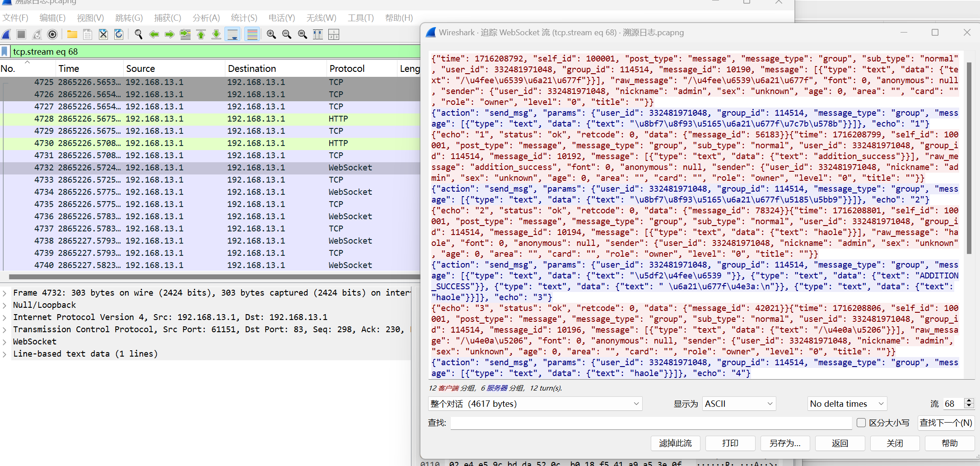
Task: Click the display filter bookmark icon
Action: tap(5, 52)
